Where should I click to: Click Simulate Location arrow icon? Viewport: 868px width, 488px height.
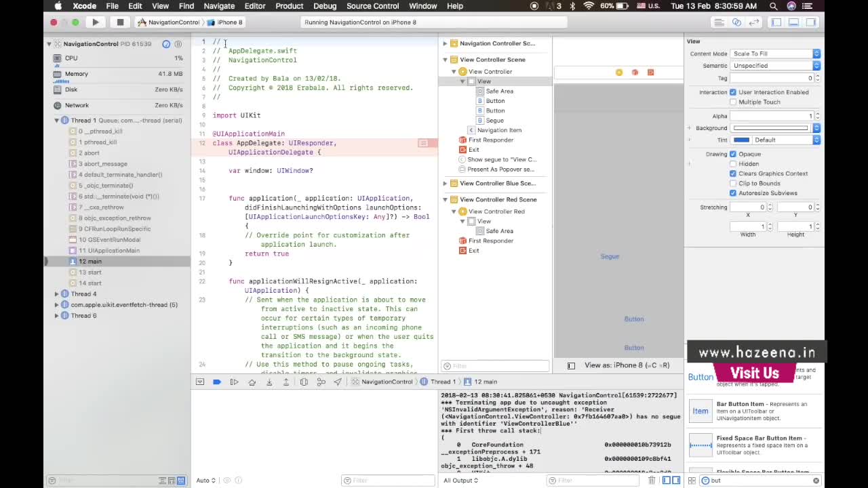338,382
